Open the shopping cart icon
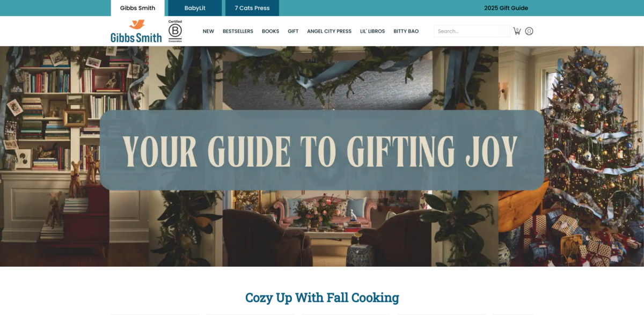Screen dimensions: 644x315 pos(517,31)
